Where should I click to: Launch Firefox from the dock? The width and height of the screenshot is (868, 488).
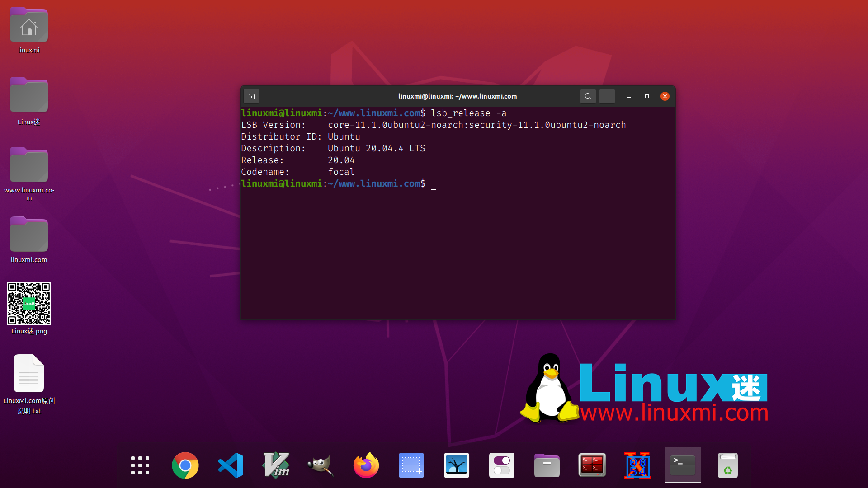[366, 465]
